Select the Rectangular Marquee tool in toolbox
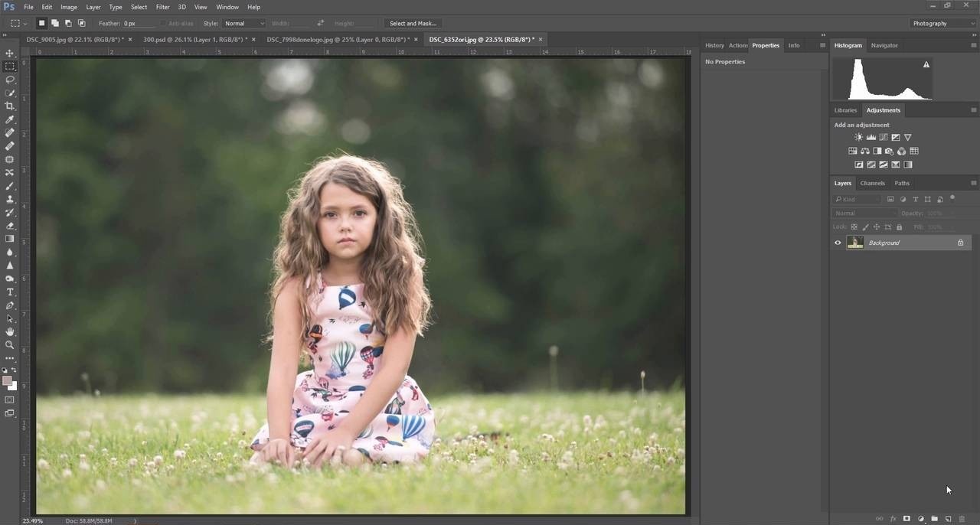980x525 pixels. coord(10,67)
